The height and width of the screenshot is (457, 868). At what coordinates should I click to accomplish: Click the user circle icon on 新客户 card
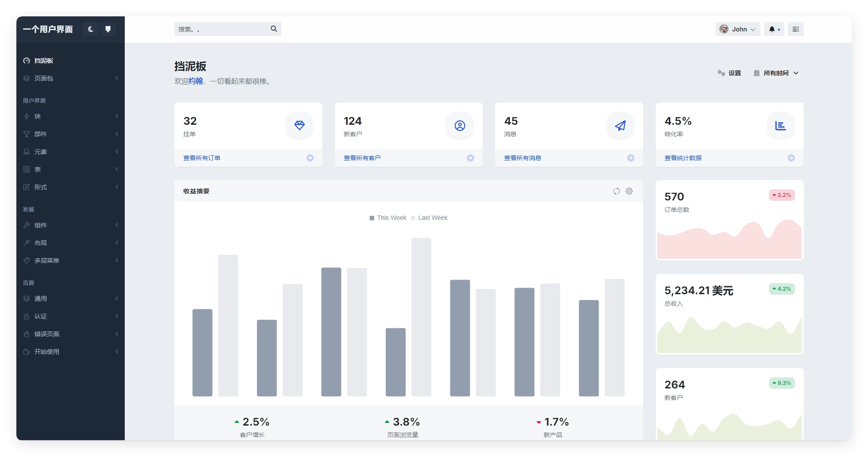click(x=460, y=126)
